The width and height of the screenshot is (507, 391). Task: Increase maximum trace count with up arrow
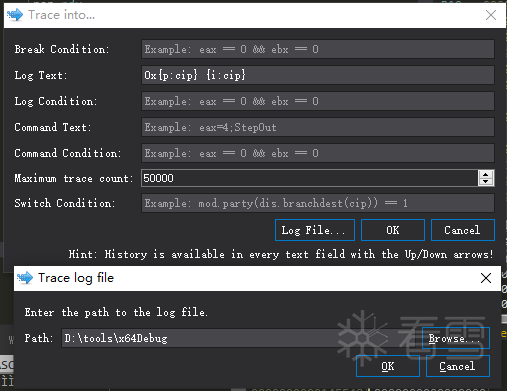coord(486,174)
